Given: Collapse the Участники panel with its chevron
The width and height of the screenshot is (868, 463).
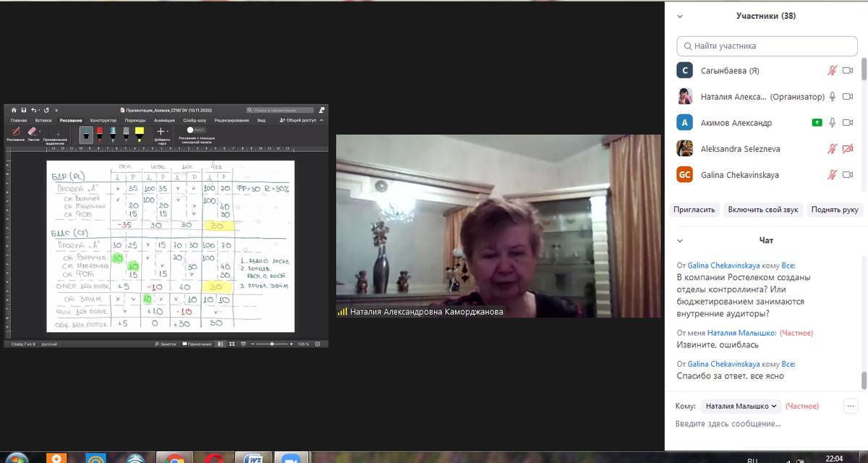Looking at the screenshot, I should click(x=679, y=16).
